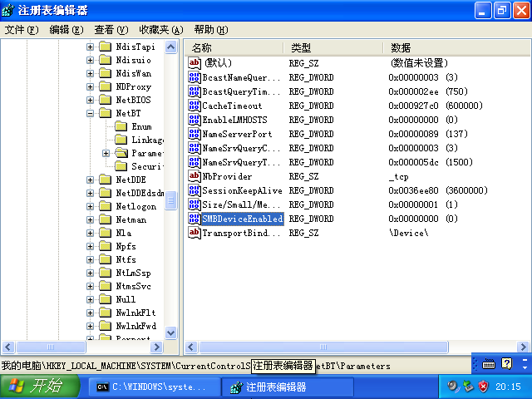Collapse the NetBT tree node
532x399 pixels.
pos(90,113)
